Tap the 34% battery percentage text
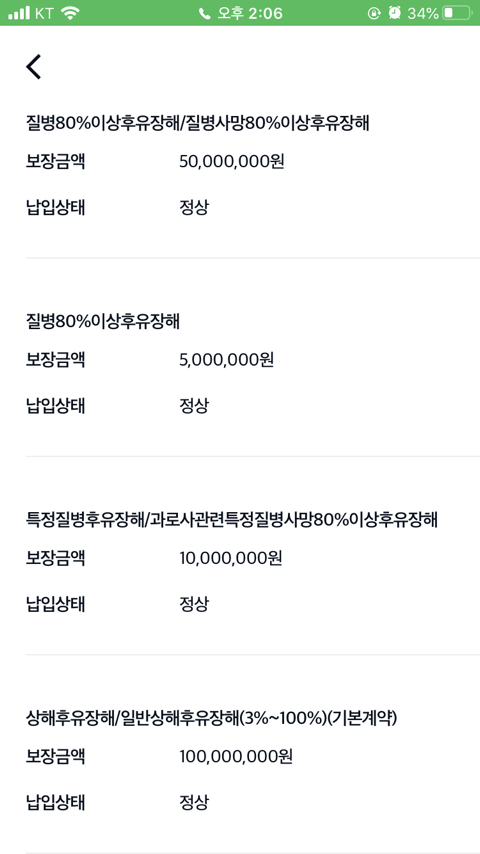 (x=423, y=14)
